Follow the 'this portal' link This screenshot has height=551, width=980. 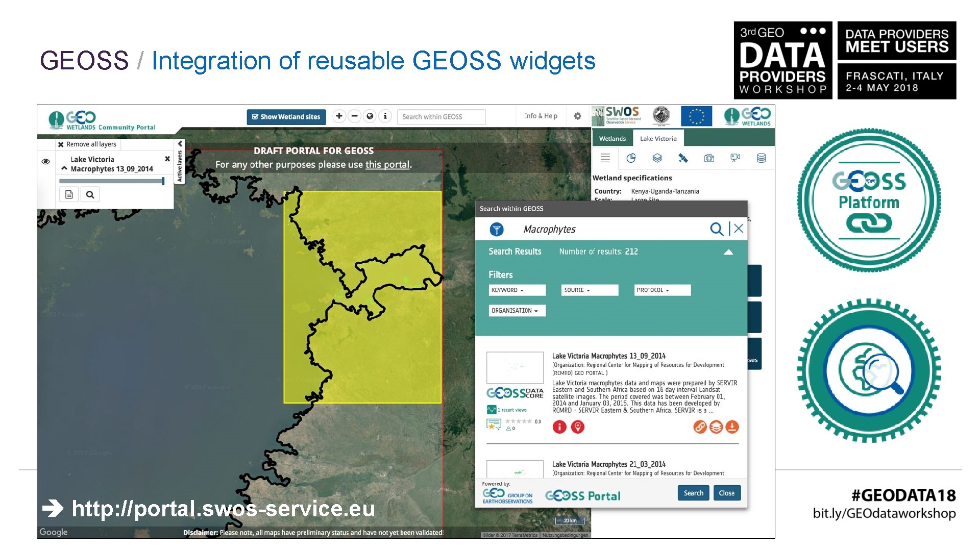click(x=387, y=165)
